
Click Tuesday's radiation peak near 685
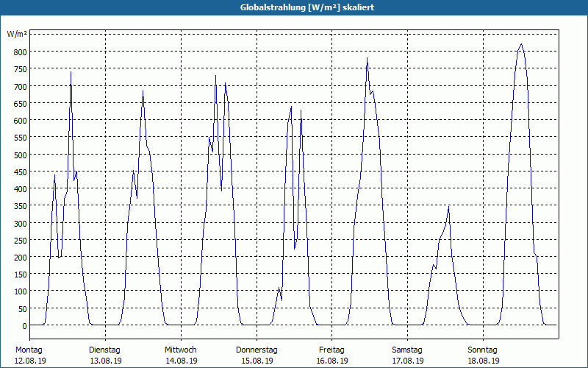(x=143, y=91)
